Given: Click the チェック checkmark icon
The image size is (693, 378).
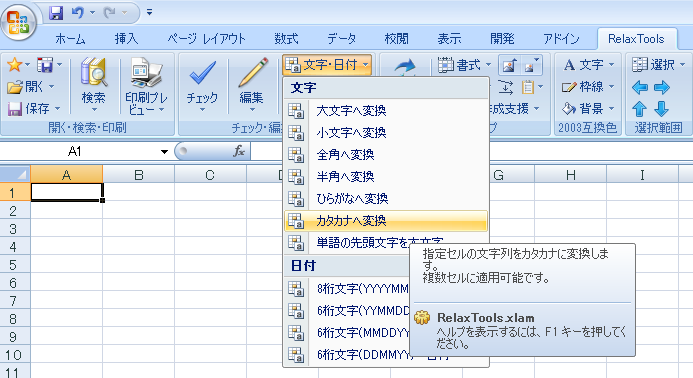Looking at the screenshot, I should coord(202,73).
